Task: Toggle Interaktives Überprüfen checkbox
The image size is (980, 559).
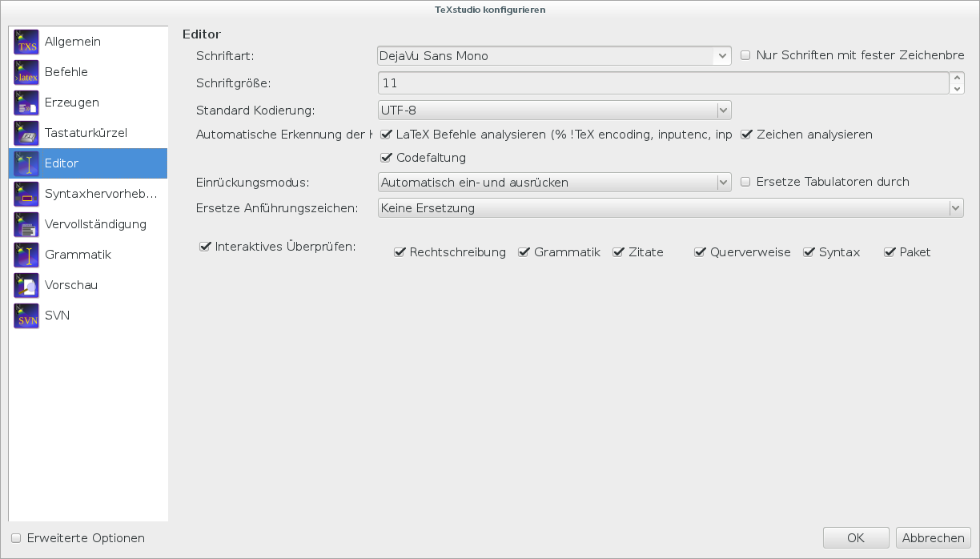Action: tap(205, 247)
